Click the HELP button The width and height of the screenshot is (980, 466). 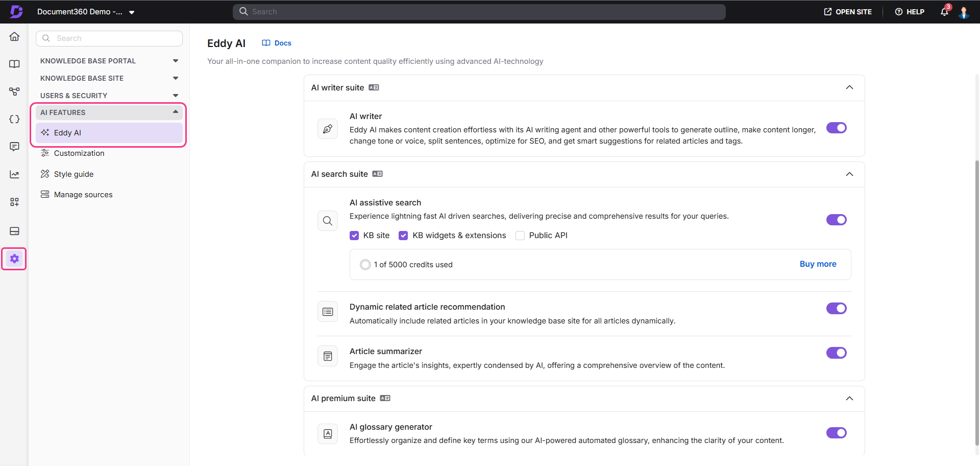click(910, 12)
